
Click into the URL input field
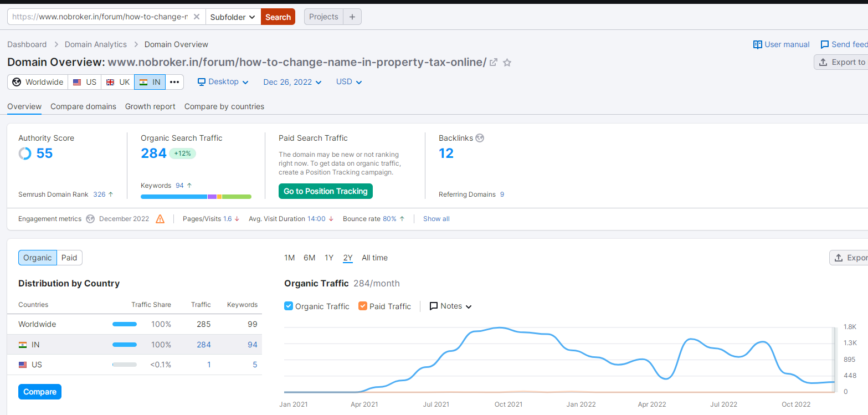pyautogui.click(x=100, y=17)
